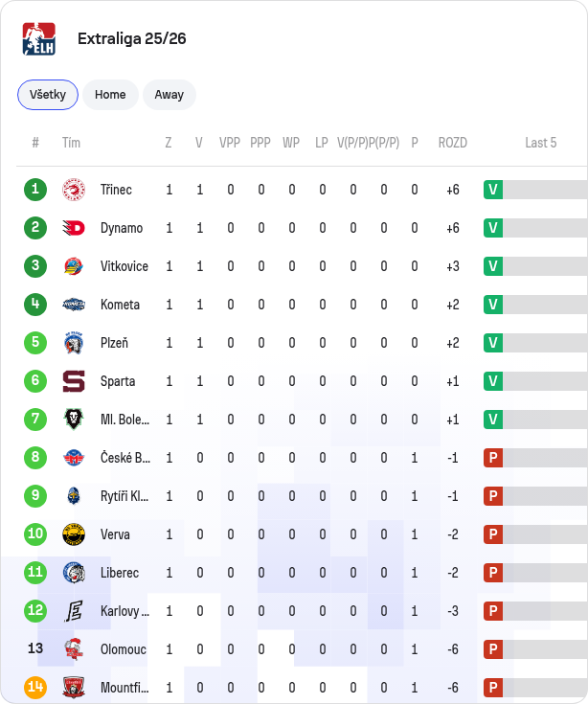Click the Plzeň team logo
The image size is (588, 704).
[x=74, y=343]
